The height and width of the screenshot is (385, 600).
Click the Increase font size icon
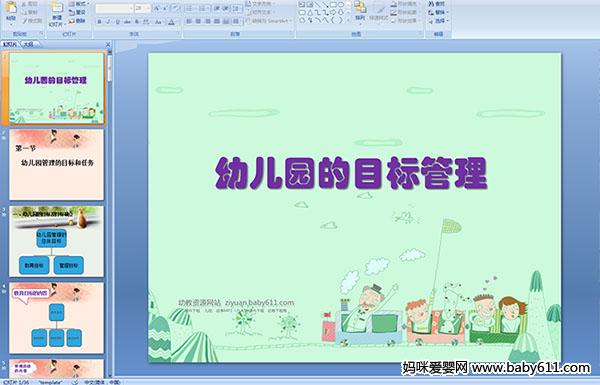point(157,8)
